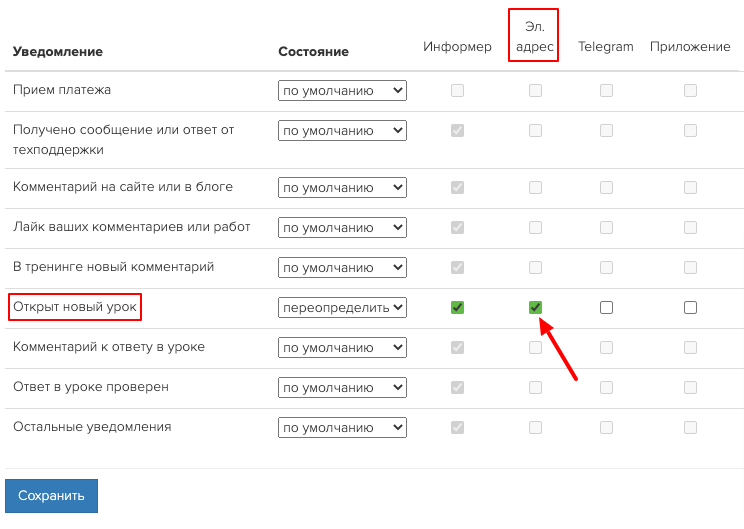Open dropdown for Комментарий на сайте или в блоге
Screen dimensions: 744x529
tap(343, 187)
